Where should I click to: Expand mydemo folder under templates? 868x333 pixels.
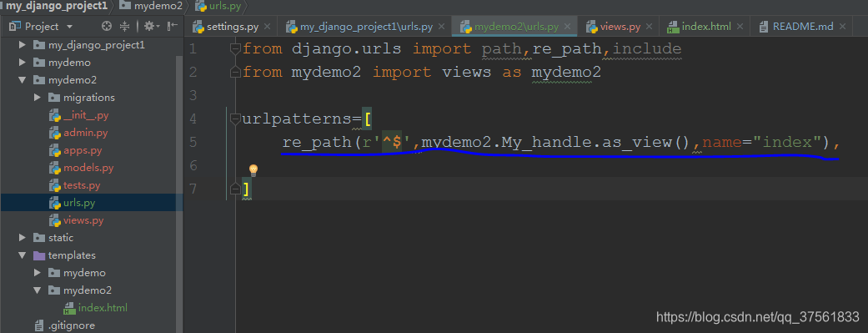[x=37, y=273]
